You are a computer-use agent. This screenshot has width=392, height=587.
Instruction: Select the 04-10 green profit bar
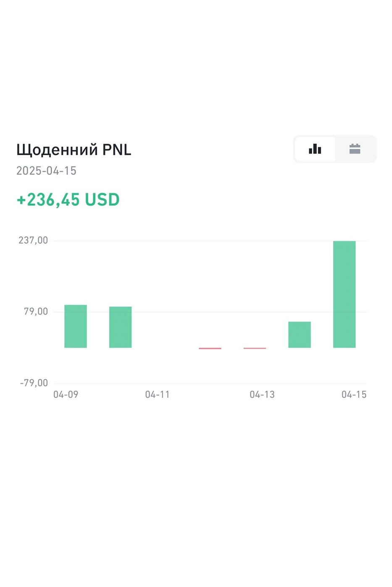pyautogui.click(x=120, y=327)
